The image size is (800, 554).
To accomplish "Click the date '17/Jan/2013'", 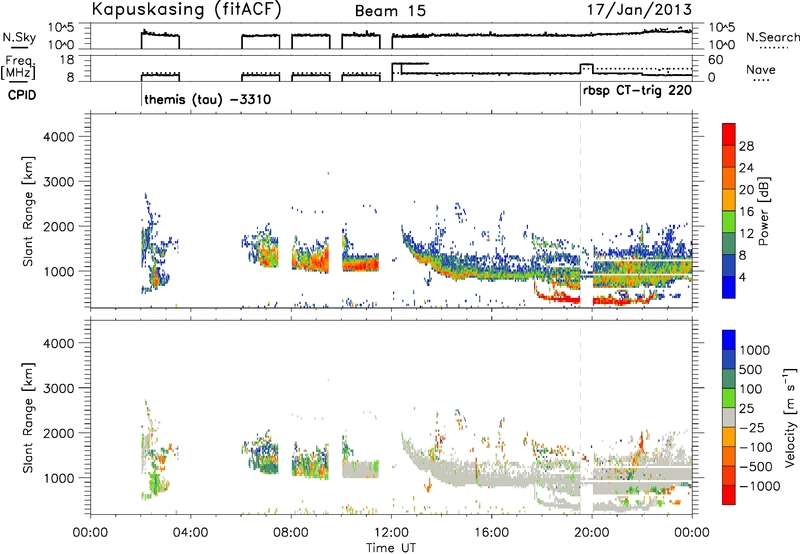I will point(639,10).
